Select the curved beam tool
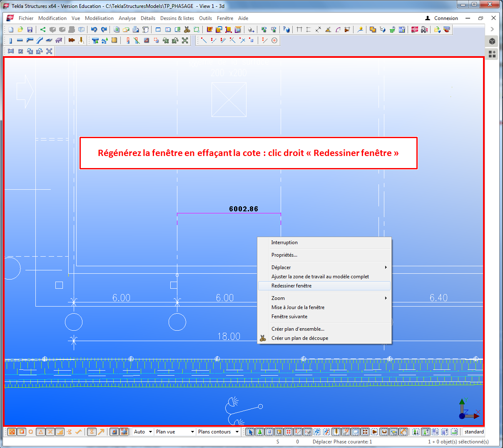This screenshot has height=448, width=503. point(39,40)
